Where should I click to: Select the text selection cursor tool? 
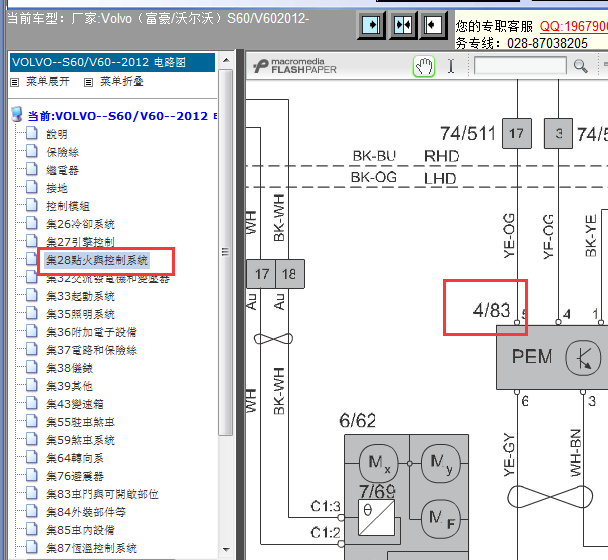point(451,66)
